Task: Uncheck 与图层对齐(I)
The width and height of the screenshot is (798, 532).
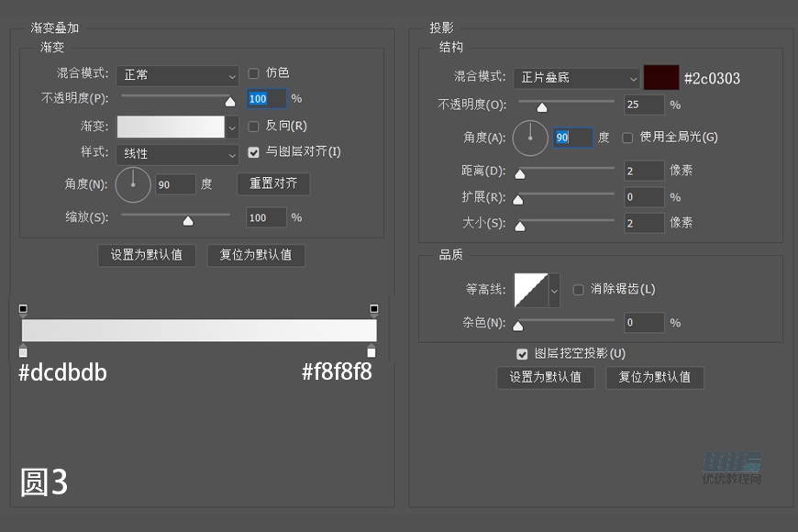Action: [x=254, y=151]
